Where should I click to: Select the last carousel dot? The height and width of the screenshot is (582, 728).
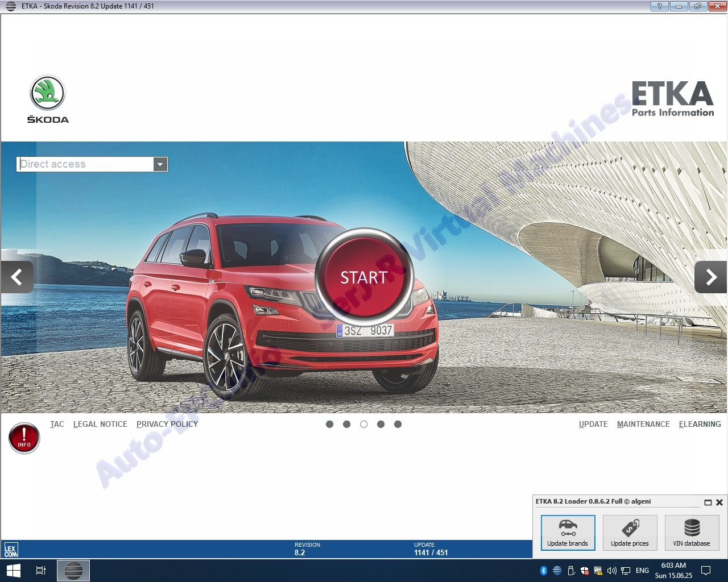(x=398, y=424)
